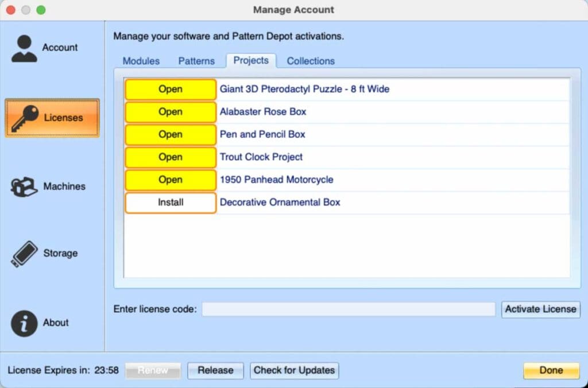588x388 pixels.
Task: Open the Pen and Pencil Box project
Action: pos(171,134)
